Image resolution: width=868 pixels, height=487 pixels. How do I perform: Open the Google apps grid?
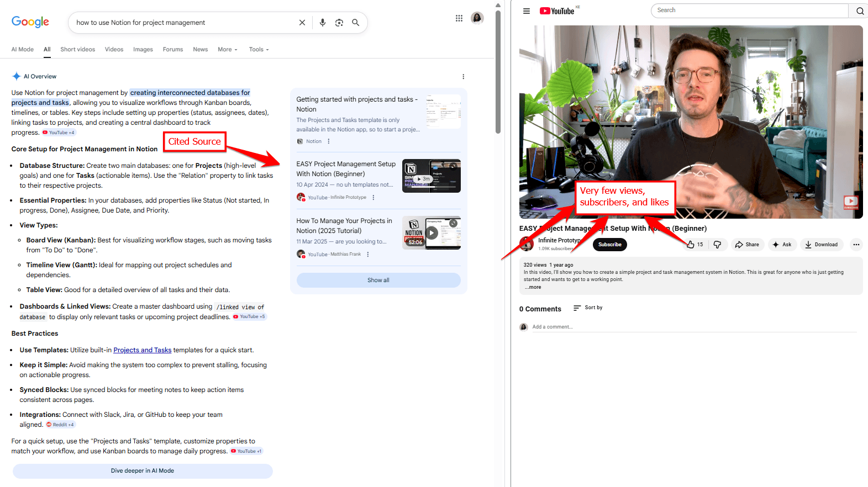[x=459, y=18]
